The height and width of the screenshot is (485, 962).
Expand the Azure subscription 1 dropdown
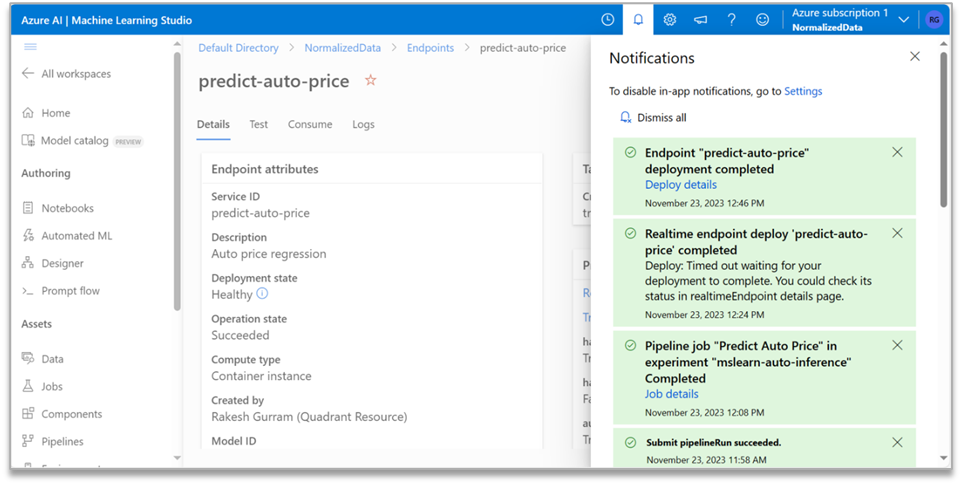(903, 20)
